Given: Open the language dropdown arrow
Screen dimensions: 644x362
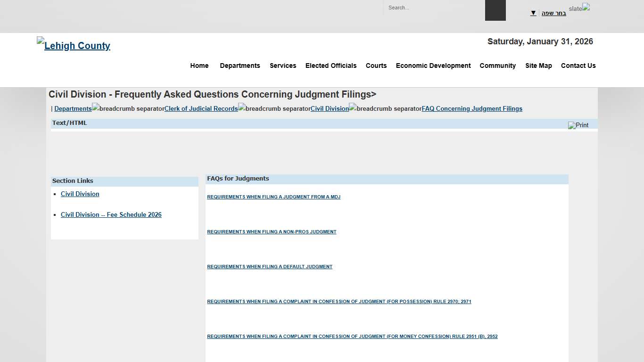Looking at the screenshot, I should 533,13.
